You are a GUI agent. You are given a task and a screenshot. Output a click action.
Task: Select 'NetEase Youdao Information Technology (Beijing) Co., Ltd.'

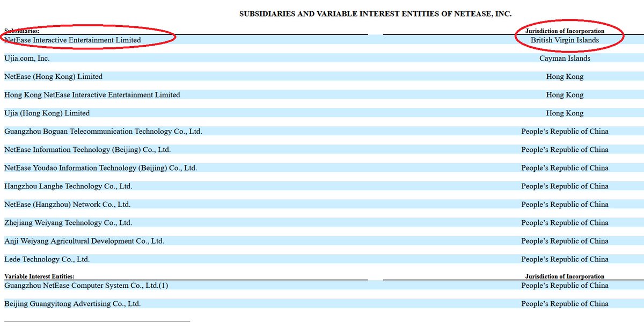pos(101,167)
